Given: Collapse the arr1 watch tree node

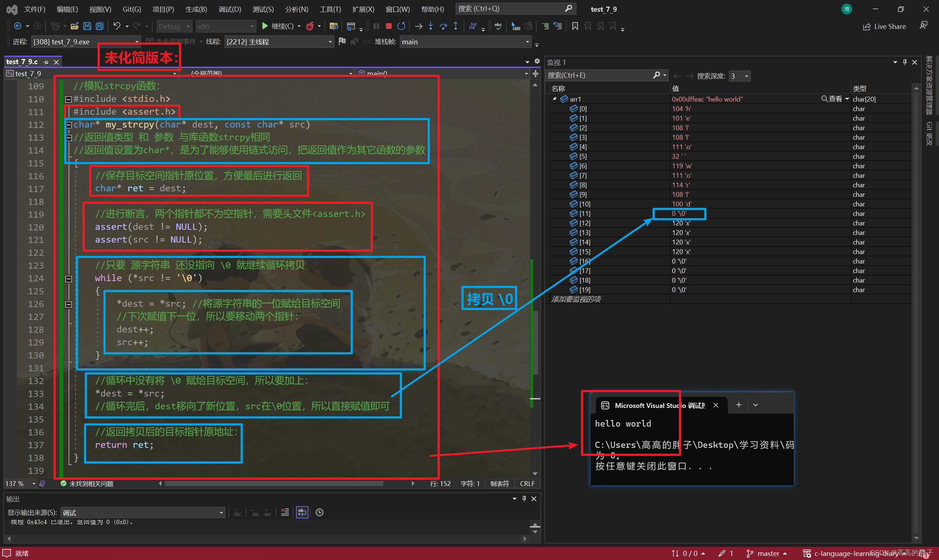Looking at the screenshot, I should pos(554,99).
